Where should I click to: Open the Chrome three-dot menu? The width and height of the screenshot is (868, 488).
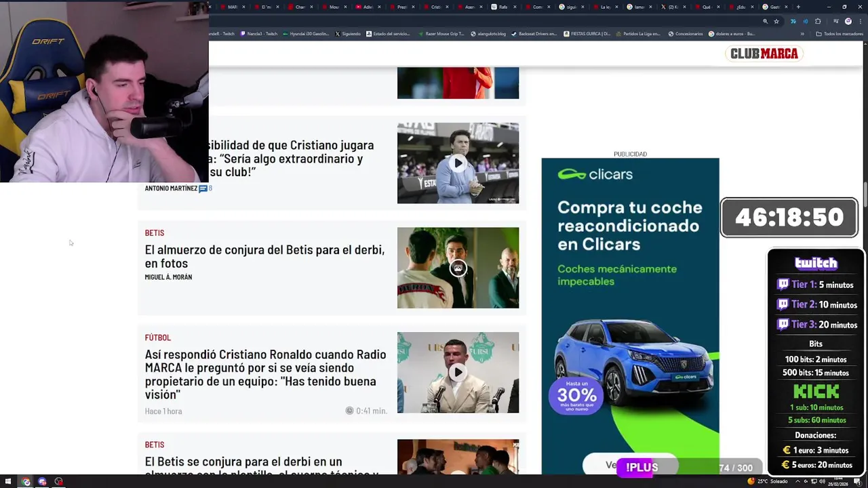(860, 21)
